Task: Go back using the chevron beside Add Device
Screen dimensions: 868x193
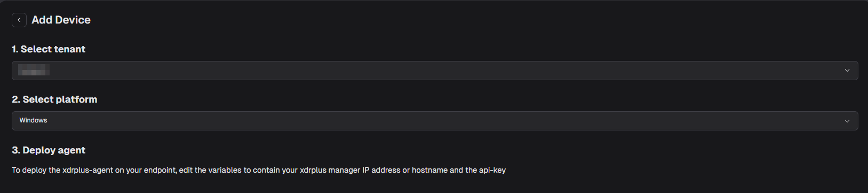Action: pos(19,20)
